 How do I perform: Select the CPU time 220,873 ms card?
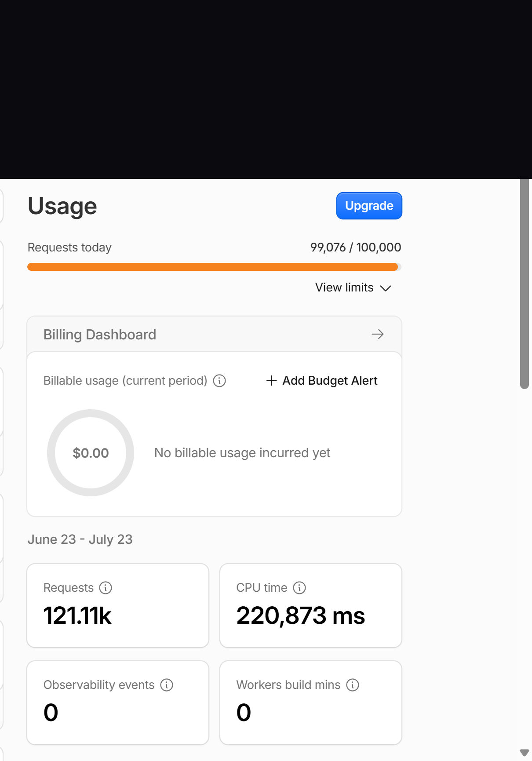(311, 605)
